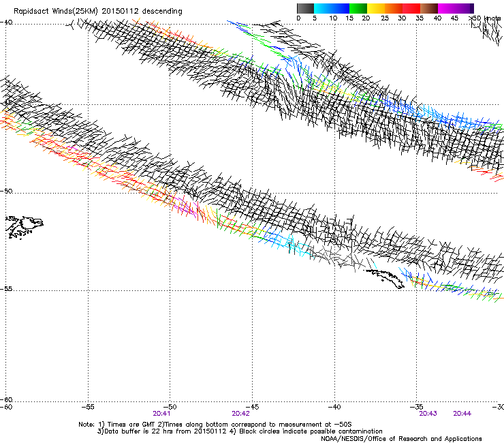Click the -50 longitude axis label
This screenshot has width=504, height=443.
(x=170, y=407)
